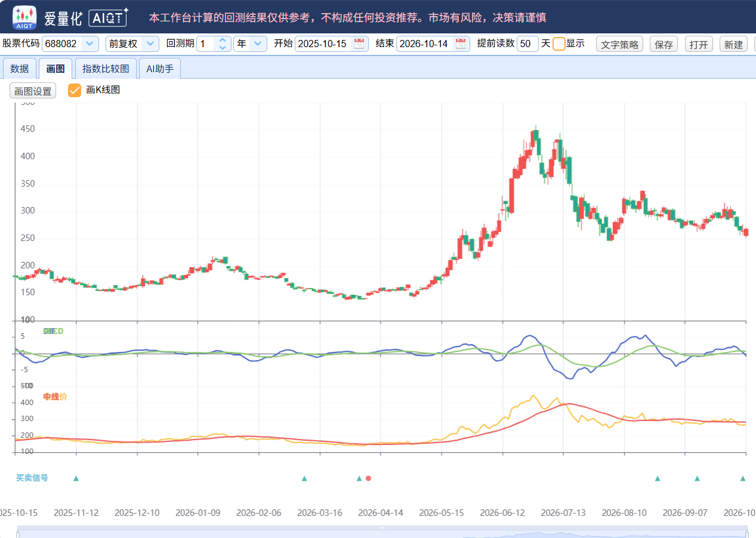The image size is (756, 538).
Task: Click the 保存 button
Action: [664, 44]
